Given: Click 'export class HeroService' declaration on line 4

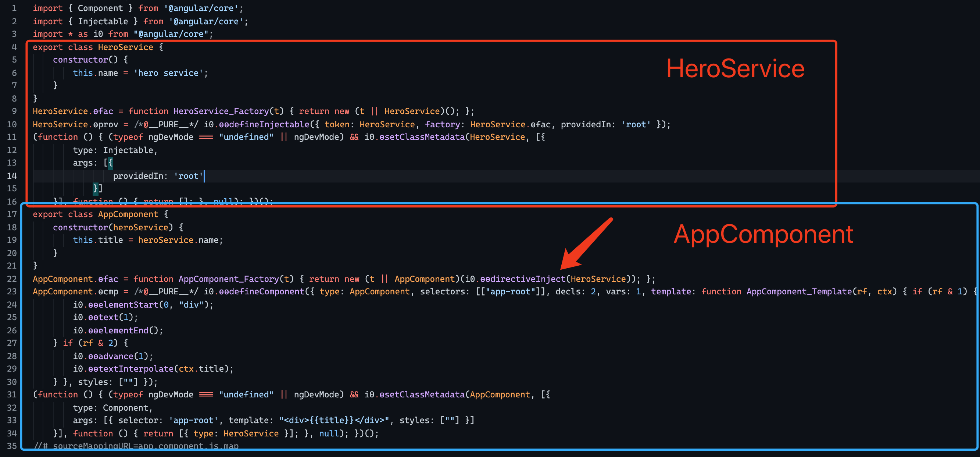Looking at the screenshot, I should coord(93,47).
